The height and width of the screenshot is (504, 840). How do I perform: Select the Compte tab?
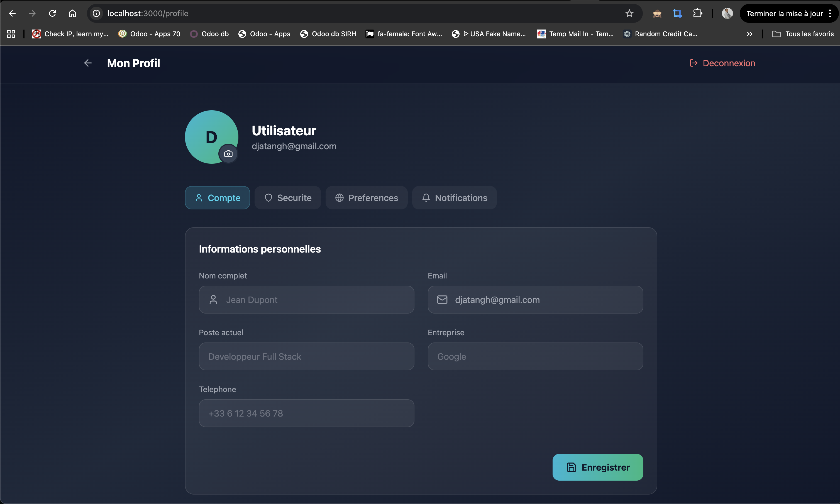coord(218,198)
